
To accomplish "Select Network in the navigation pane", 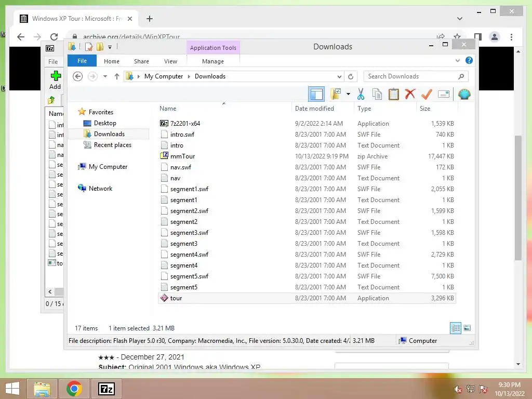I will pyautogui.click(x=100, y=188).
